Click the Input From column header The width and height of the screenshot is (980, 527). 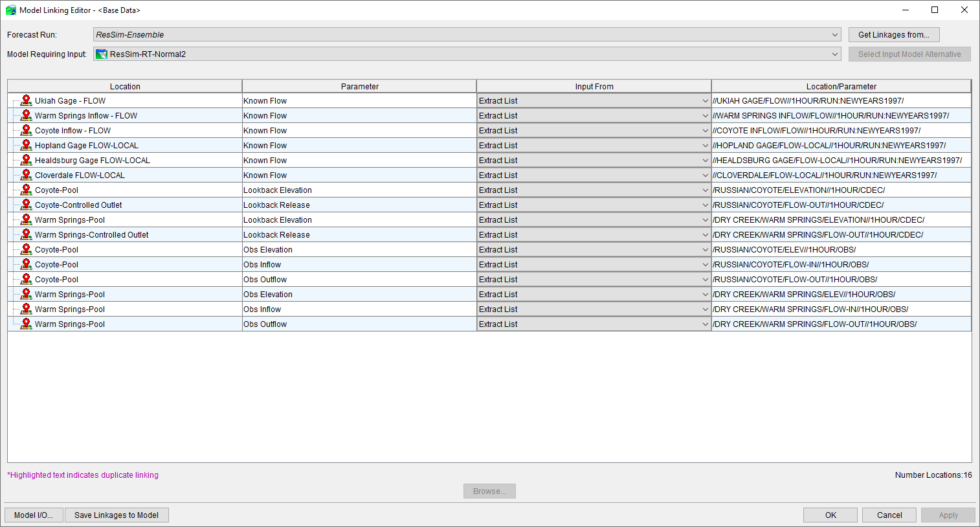tap(594, 86)
